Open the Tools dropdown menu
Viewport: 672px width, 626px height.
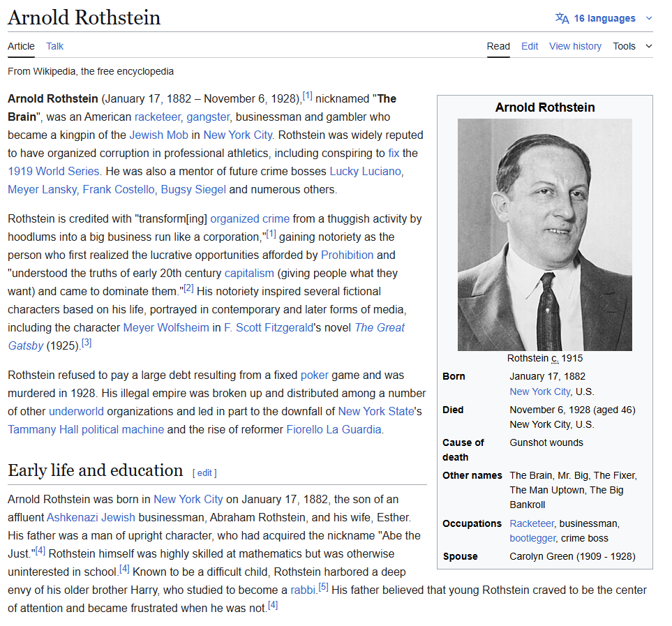pos(632,46)
